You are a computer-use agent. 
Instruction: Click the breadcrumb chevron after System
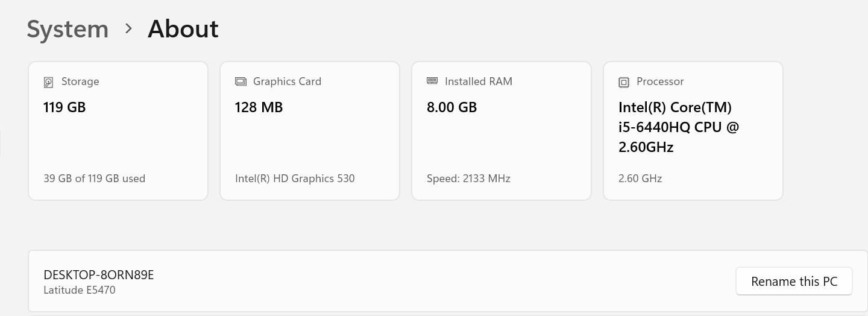pos(128,28)
